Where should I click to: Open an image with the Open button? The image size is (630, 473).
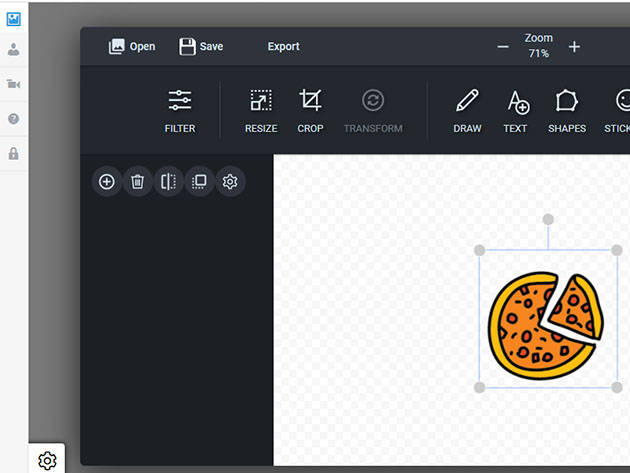click(132, 47)
